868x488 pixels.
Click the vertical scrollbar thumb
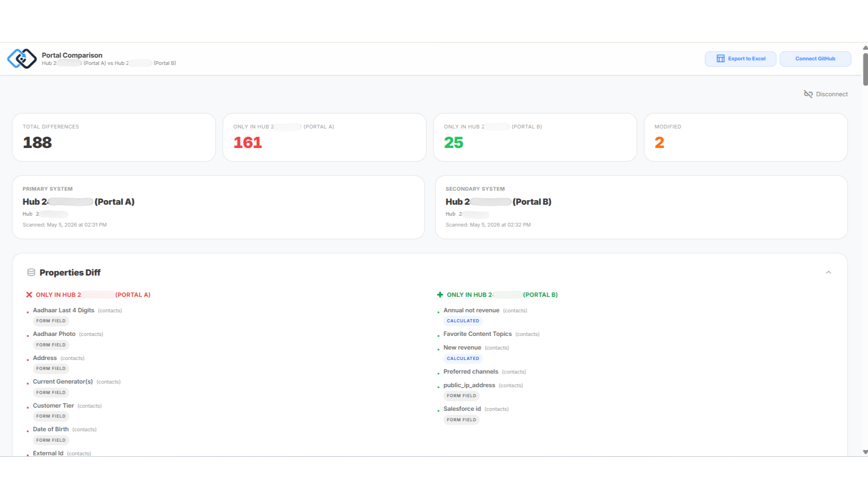coord(865,69)
